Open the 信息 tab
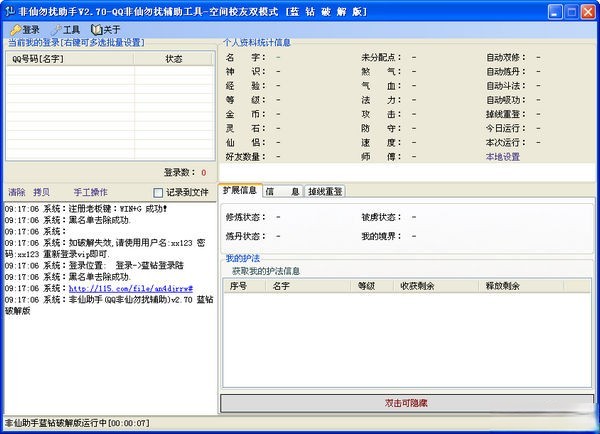The height and width of the screenshot is (434, 600). pyautogui.click(x=282, y=191)
